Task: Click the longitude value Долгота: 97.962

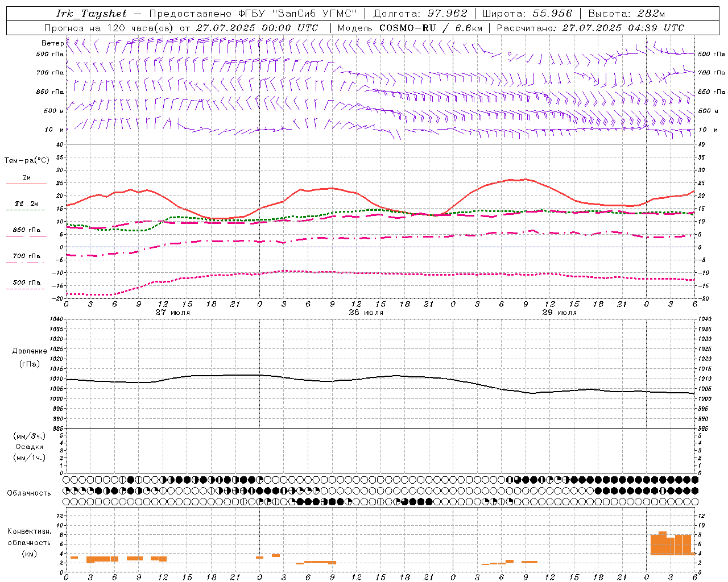Action: click(420, 14)
